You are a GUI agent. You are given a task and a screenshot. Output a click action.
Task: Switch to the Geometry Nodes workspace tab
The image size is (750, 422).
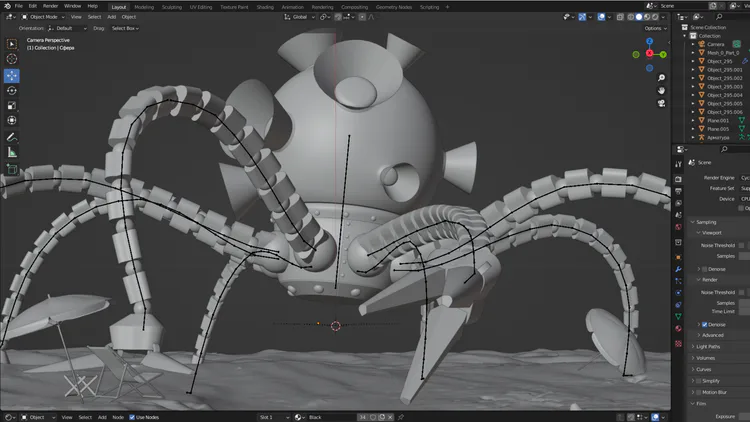pos(394,7)
